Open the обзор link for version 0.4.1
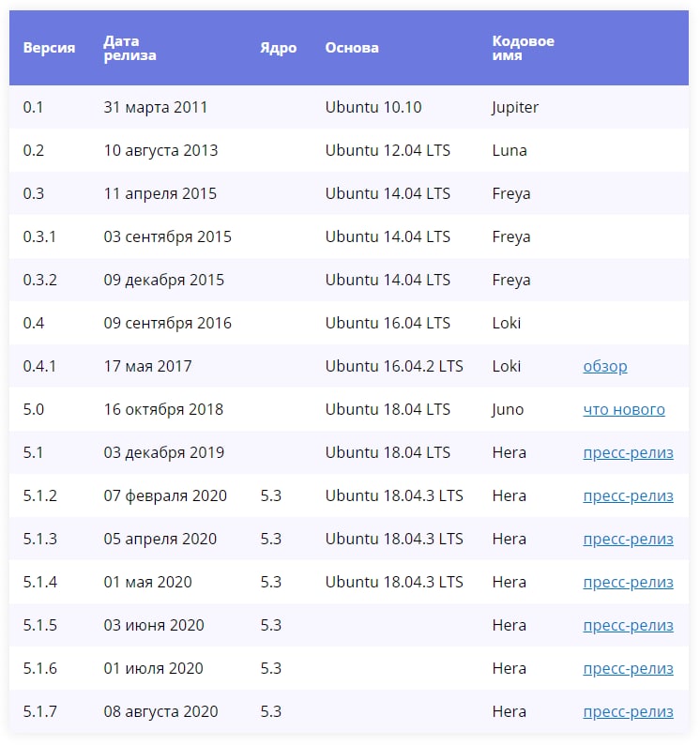Viewport: 700px width, 746px height. (x=605, y=366)
